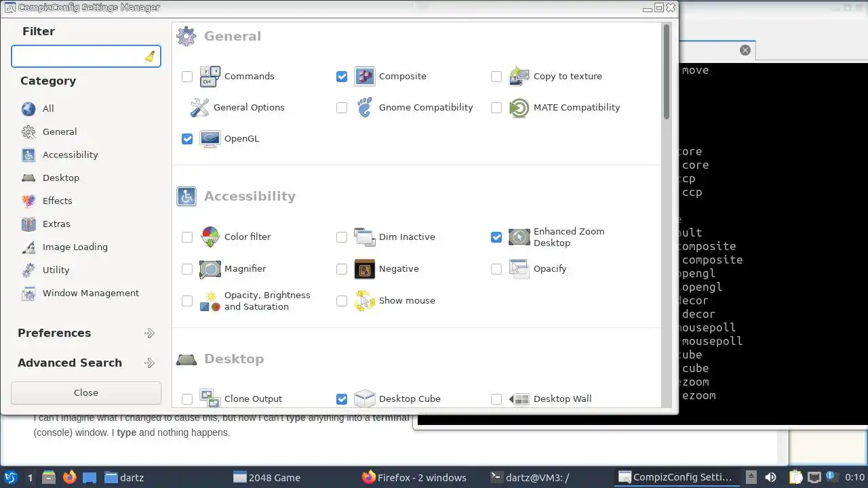Open the General Options label
The image size is (868, 488).
[249, 108]
